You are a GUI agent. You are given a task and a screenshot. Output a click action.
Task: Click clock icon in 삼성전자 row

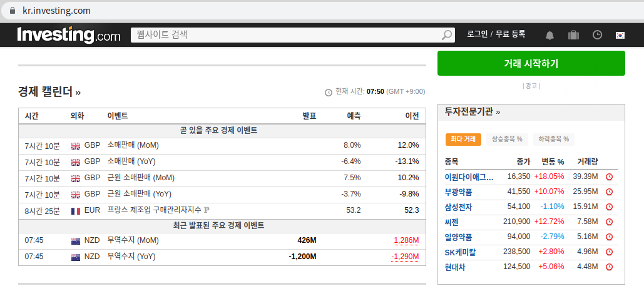tap(610, 207)
